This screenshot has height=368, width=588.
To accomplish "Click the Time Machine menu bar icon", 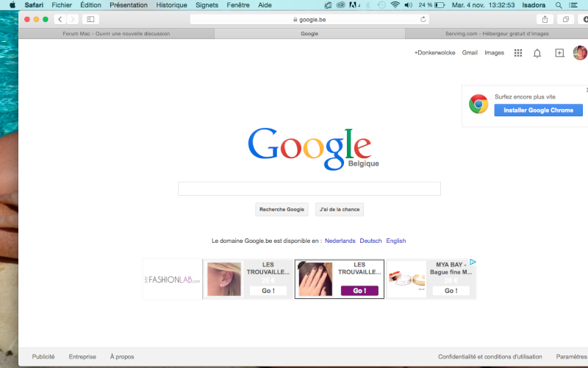I will 381,5.
